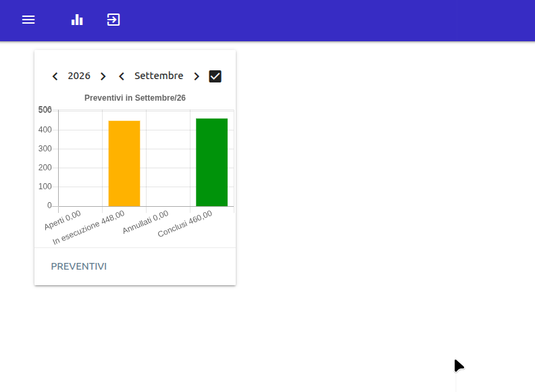Click the y-axis value 100
535x392 pixels.
tap(45, 187)
